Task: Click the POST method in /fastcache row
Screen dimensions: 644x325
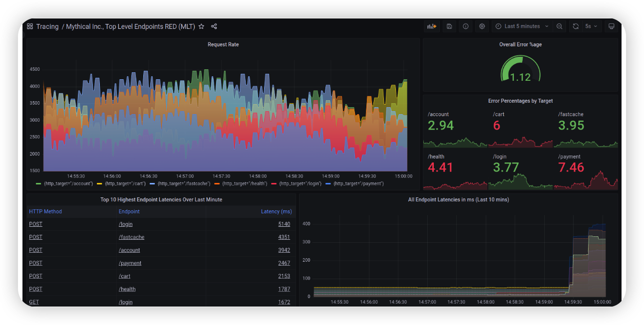Action: 35,237
